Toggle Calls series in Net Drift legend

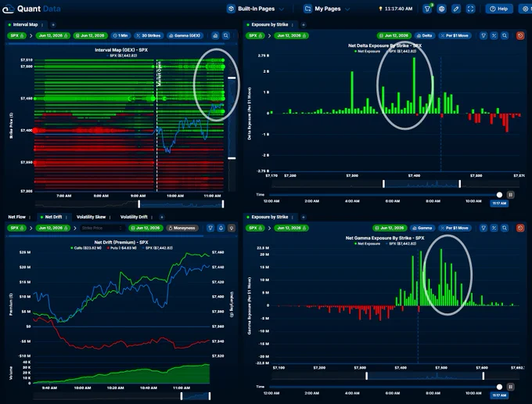pyautogui.click(x=86, y=248)
